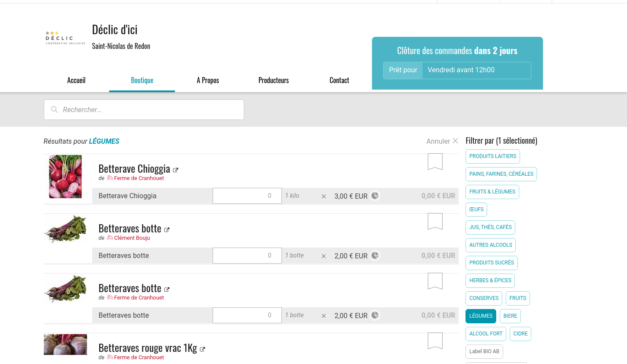The width and height of the screenshot is (627, 364).
Task: Open external link icon beside Clément Bouju's Betteraves botte
Action: pyautogui.click(x=167, y=230)
